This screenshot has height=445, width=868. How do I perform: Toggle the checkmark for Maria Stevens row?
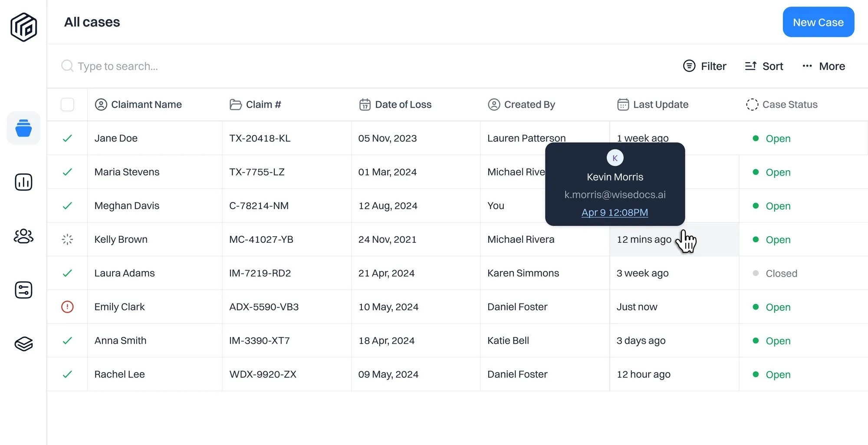(x=67, y=172)
